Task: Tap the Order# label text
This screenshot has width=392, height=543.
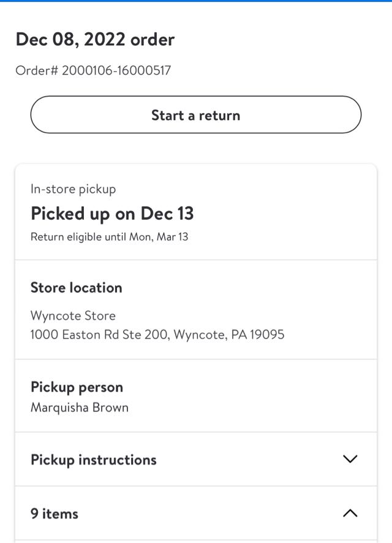Action: point(37,70)
